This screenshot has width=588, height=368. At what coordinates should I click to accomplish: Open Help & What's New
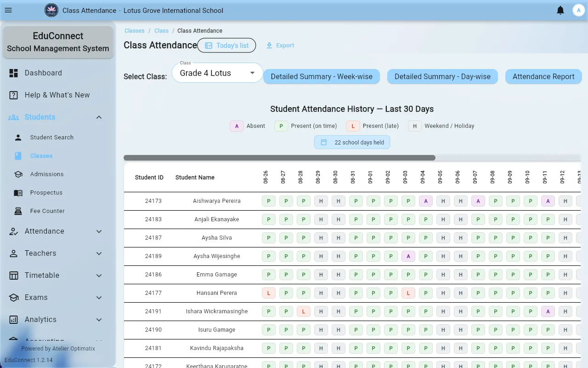pyautogui.click(x=58, y=95)
